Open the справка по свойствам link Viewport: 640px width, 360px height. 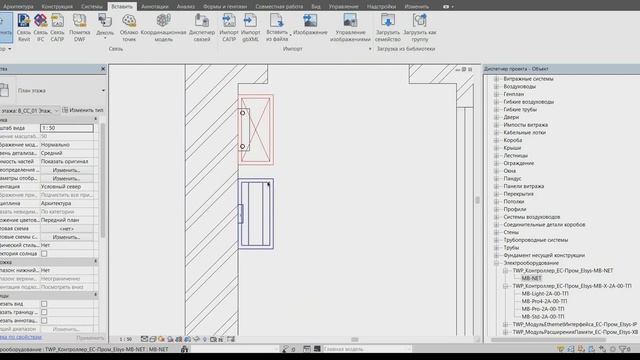point(20,337)
